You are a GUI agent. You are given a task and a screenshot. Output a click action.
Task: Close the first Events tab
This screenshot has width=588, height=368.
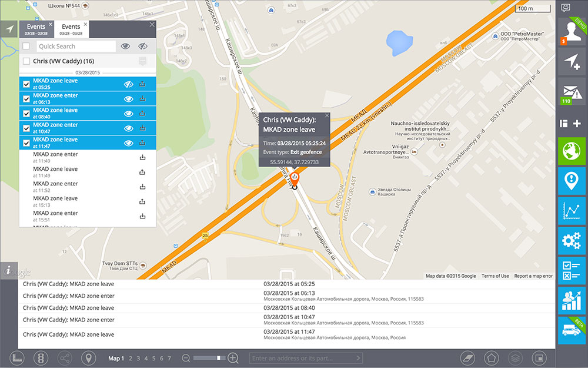[x=51, y=24]
